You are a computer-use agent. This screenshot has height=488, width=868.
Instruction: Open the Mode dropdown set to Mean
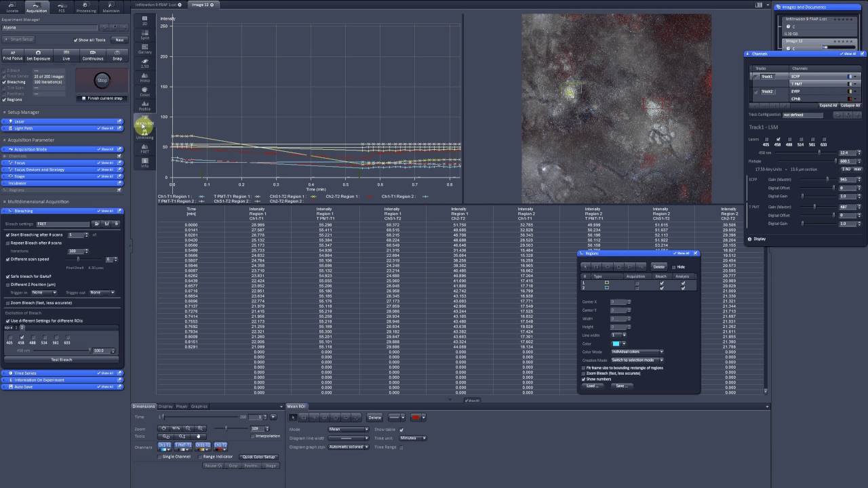point(349,429)
